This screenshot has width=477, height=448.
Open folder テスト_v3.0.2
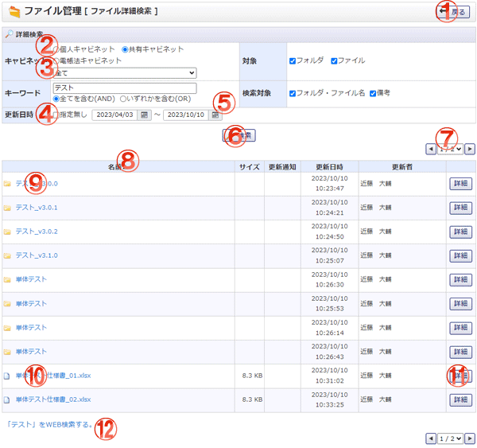(37, 232)
